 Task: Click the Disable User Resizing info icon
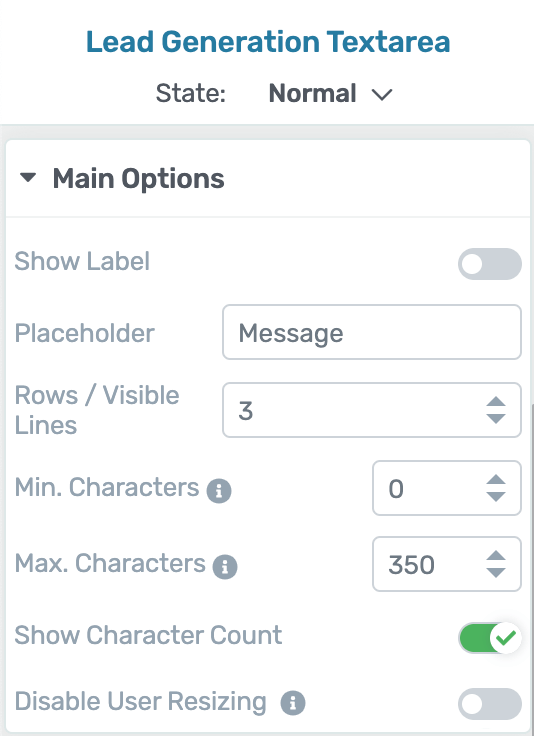(x=293, y=703)
